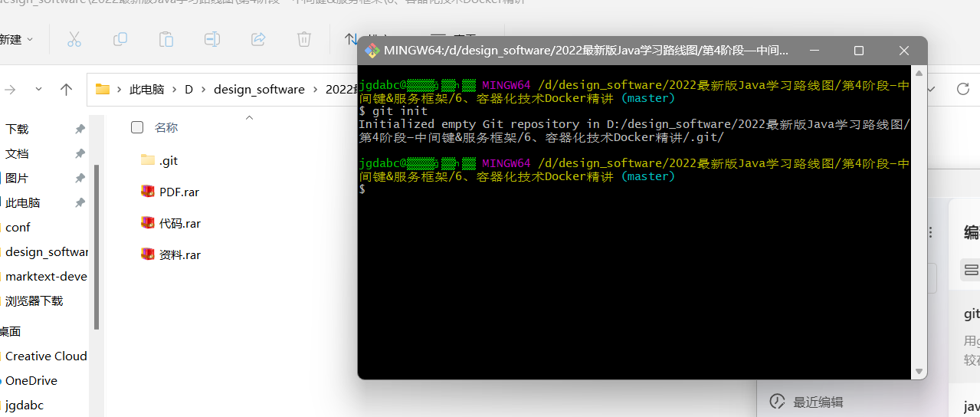The width and height of the screenshot is (980, 417).
Task: Click the chevron after 此电脑 in address bar
Action: tap(174, 90)
